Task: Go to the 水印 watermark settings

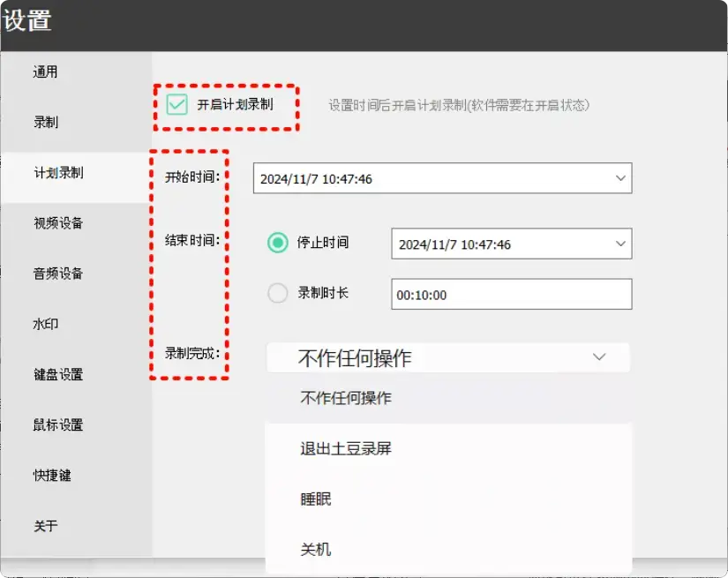Action: tap(44, 324)
